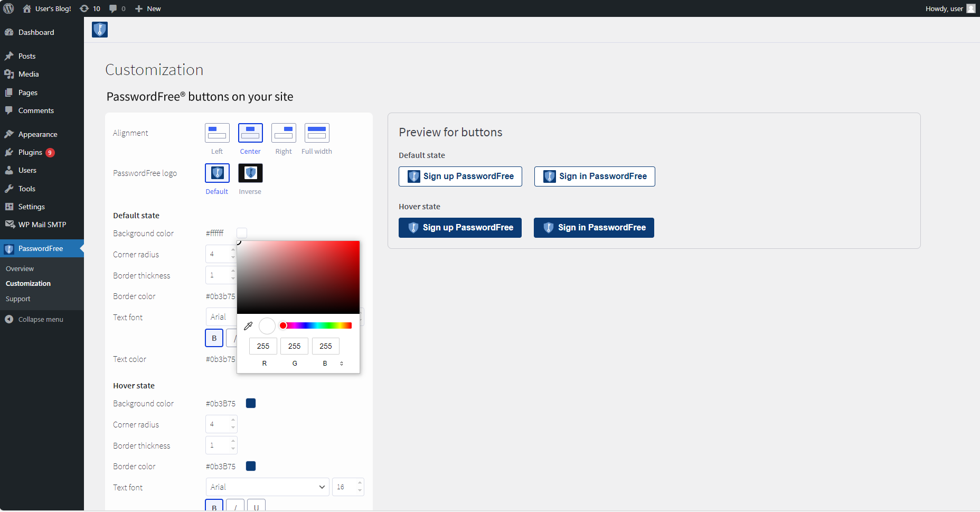Viewport: 980px width, 512px height.
Task: Click the R value field in picker
Action: coord(263,346)
